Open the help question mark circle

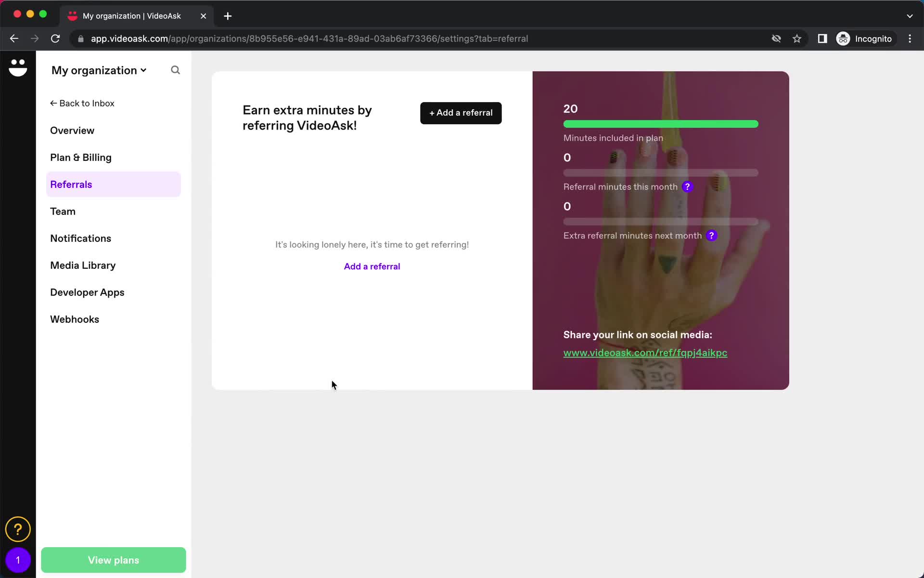(x=18, y=529)
